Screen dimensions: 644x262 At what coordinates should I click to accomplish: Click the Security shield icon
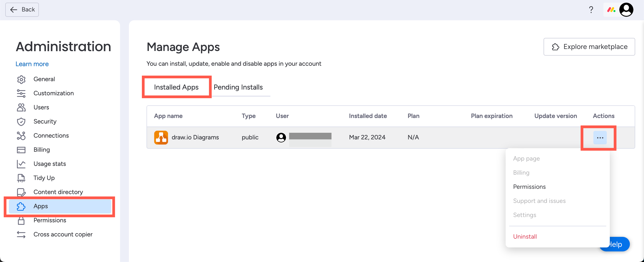21,122
